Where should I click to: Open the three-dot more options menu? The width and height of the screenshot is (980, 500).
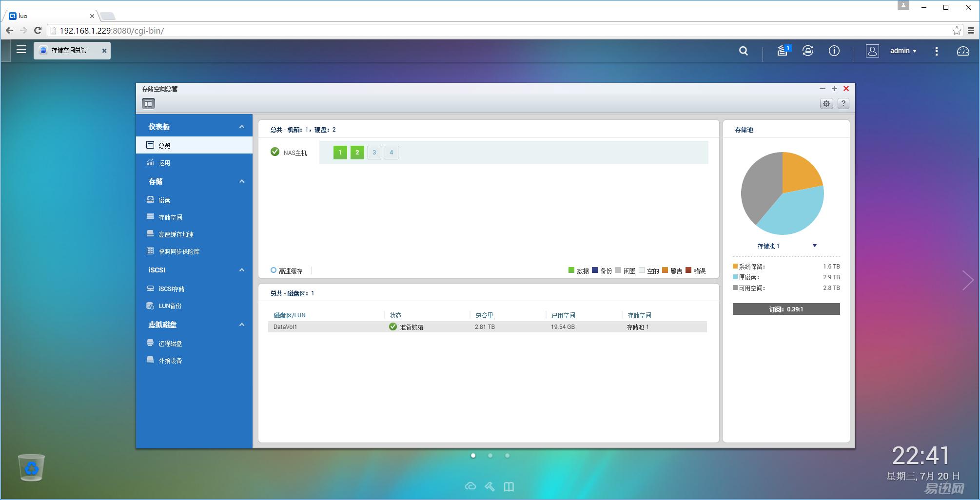937,51
